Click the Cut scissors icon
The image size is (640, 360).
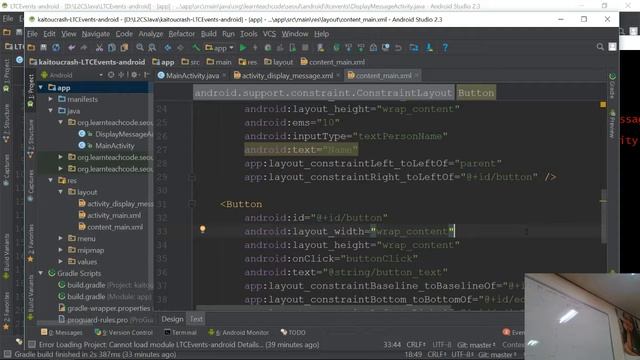pos(99,48)
